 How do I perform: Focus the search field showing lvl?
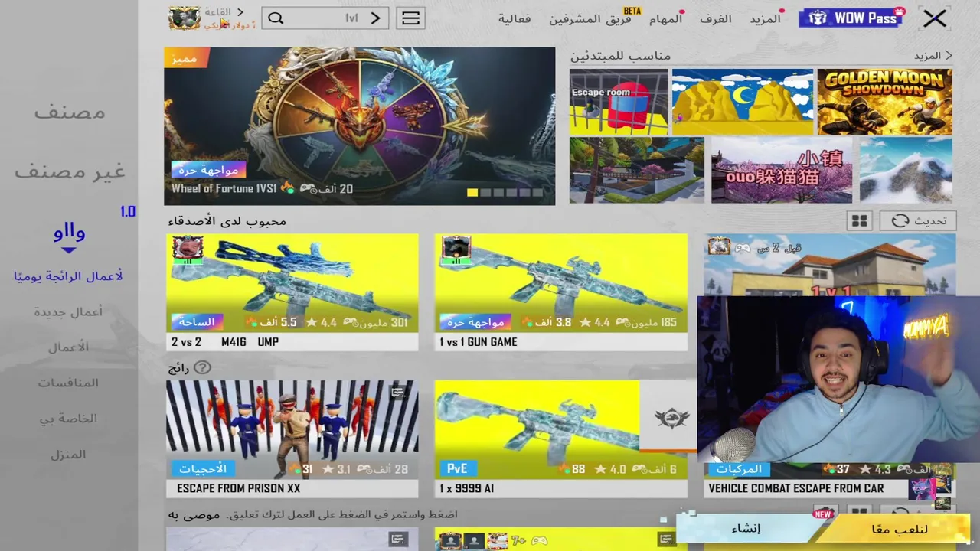(x=325, y=18)
